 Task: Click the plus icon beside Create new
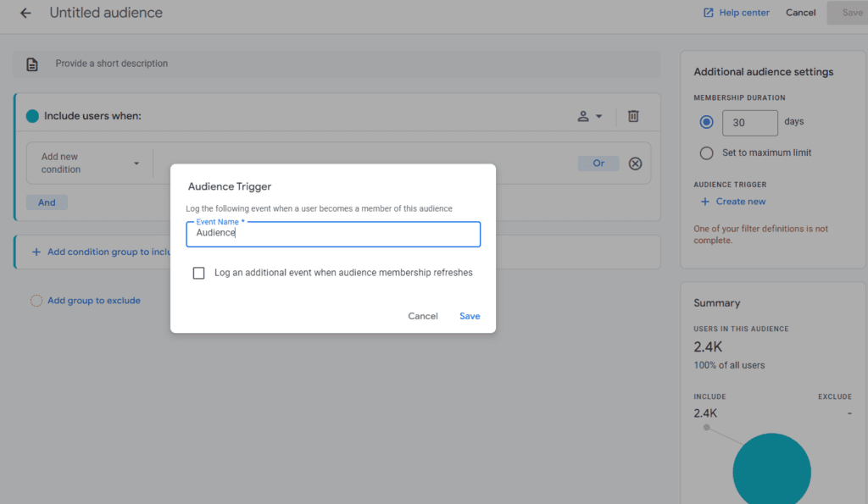[704, 202]
